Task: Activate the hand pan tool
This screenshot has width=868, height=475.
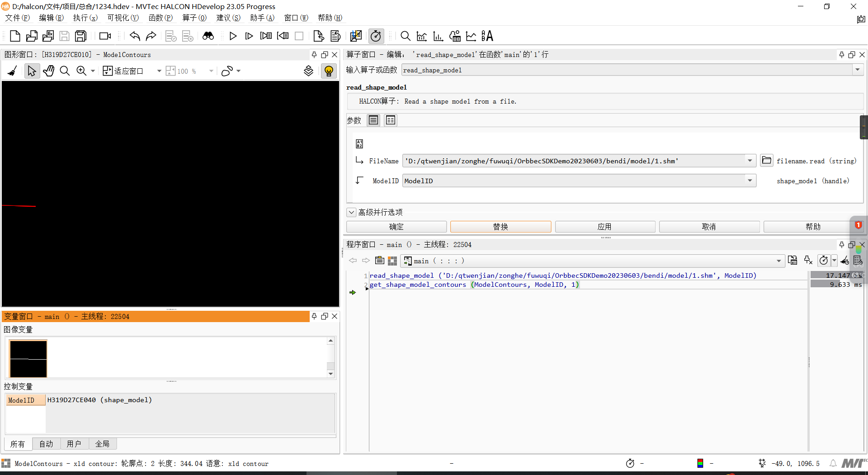Action: 48,71
